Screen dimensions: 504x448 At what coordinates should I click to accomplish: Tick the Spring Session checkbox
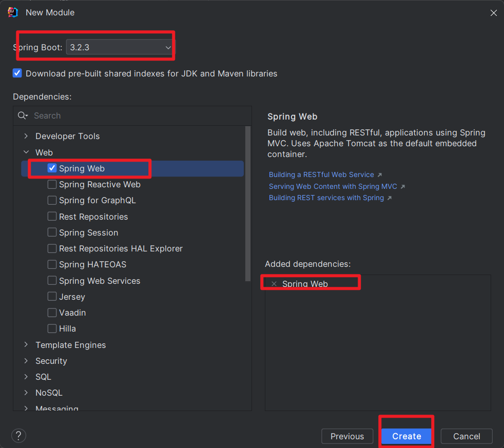[52, 232]
